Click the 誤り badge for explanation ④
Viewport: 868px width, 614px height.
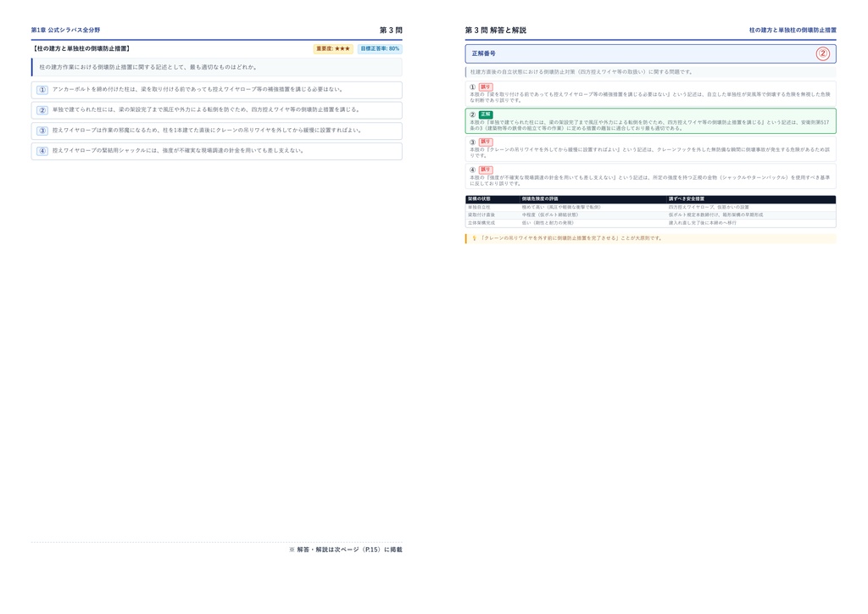pos(486,170)
